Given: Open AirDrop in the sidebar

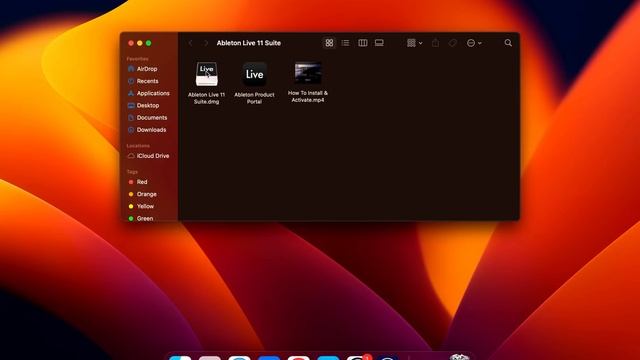Looking at the screenshot, I should (x=147, y=69).
